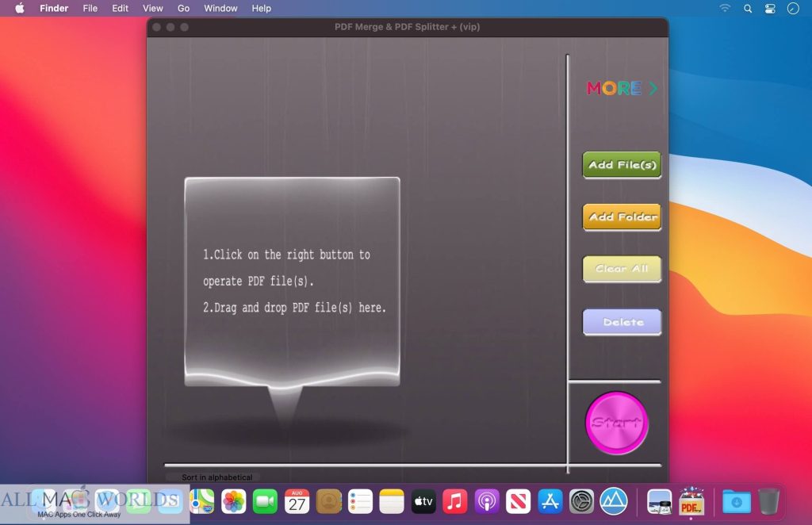
Task: Launch the Apple TV app
Action: coord(423,501)
